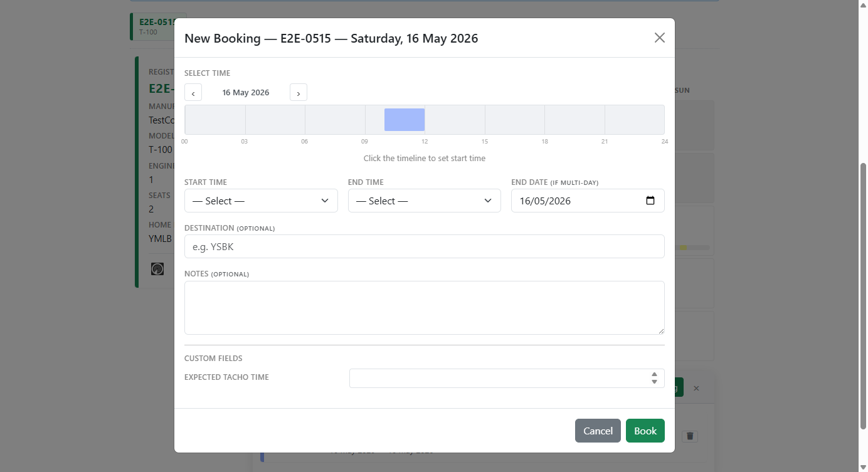
Task: Click the round aircraft icon on the card
Action: tap(157, 269)
